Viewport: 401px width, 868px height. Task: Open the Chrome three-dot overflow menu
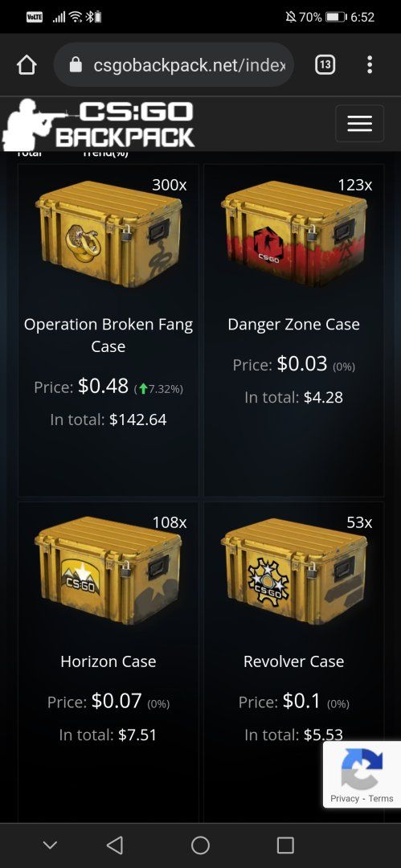[370, 65]
